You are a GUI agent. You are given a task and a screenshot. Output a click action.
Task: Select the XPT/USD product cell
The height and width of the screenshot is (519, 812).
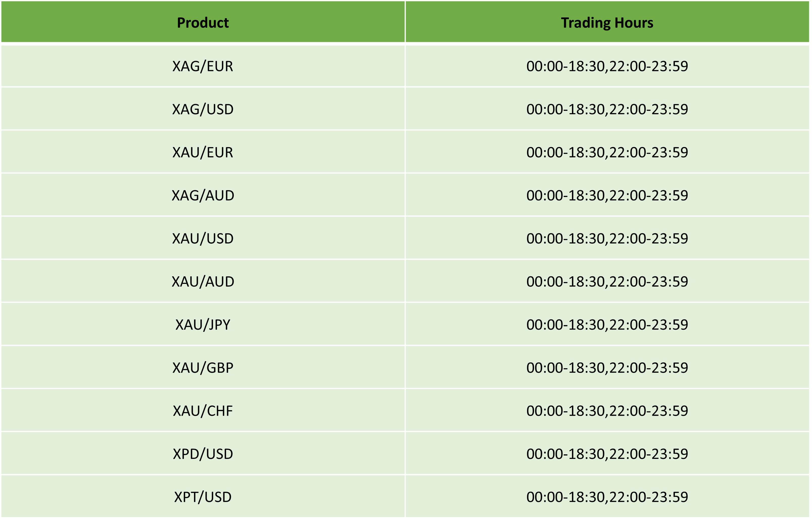pyautogui.click(x=203, y=497)
